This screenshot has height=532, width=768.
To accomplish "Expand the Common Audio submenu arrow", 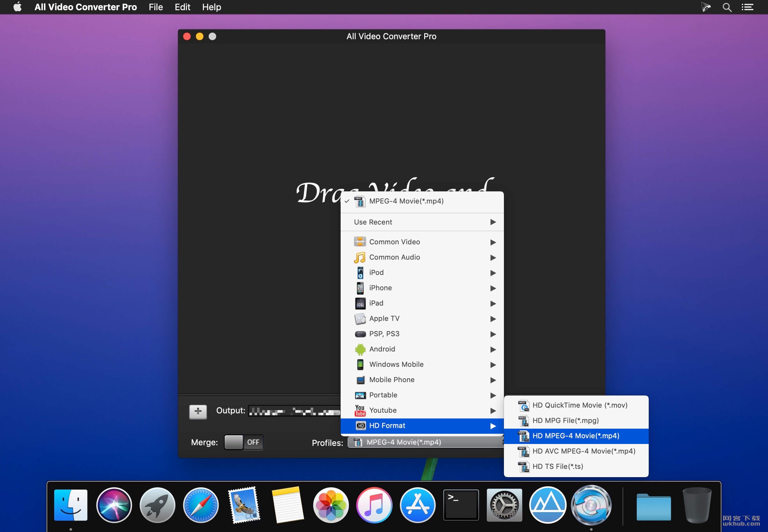I will (x=493, y=257).
